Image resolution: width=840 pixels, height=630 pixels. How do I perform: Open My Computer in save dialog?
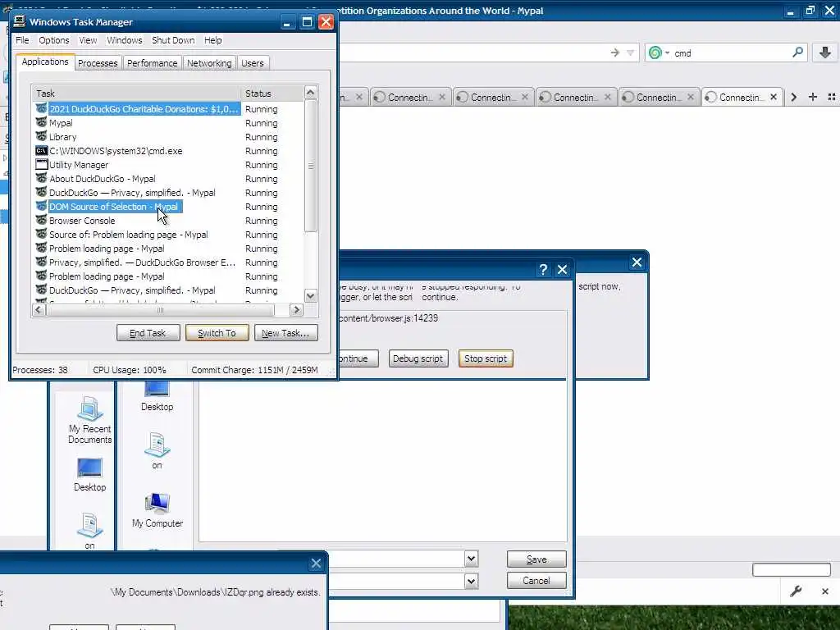coord(157,510)
